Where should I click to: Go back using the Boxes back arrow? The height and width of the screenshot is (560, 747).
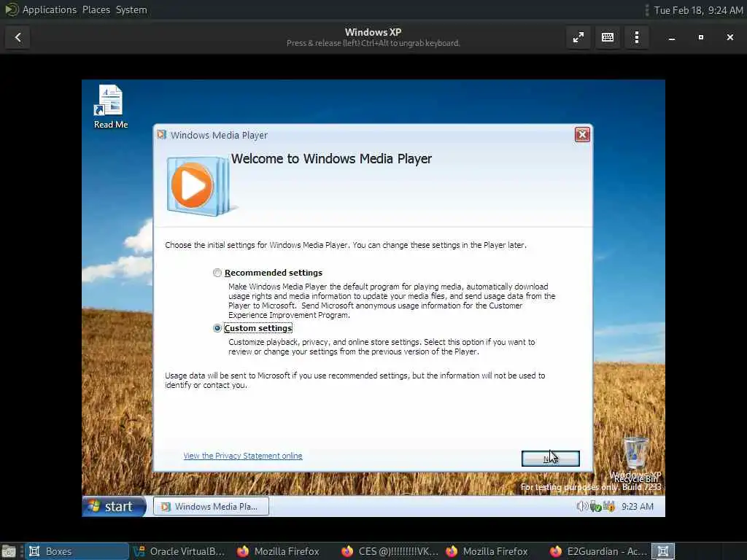click(x=18, y=37)
